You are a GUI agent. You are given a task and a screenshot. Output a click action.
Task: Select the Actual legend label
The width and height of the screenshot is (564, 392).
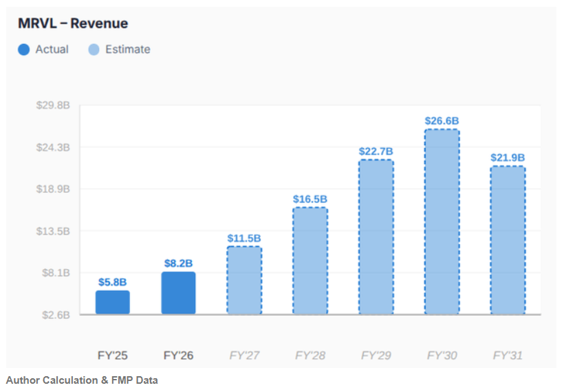click(52, 50)
